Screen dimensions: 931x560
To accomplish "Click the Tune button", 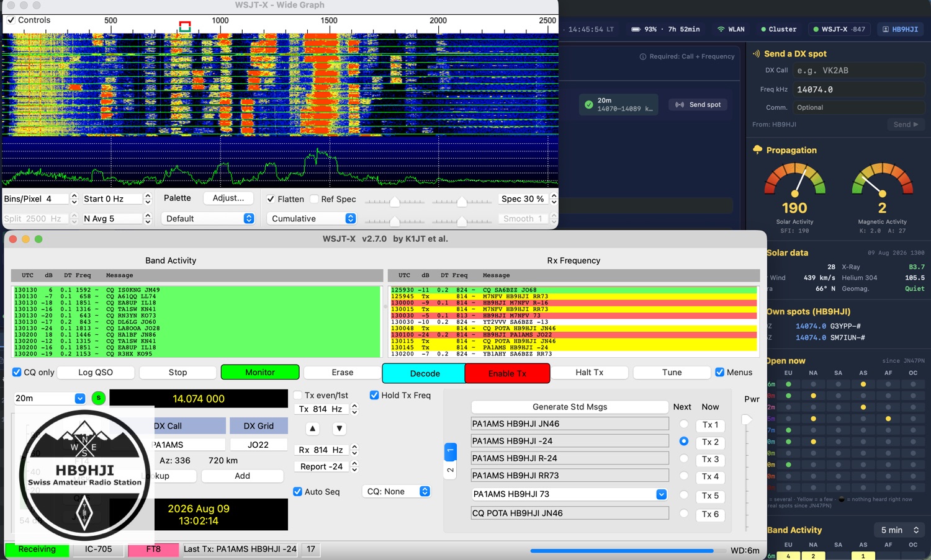I will point(672,372).
